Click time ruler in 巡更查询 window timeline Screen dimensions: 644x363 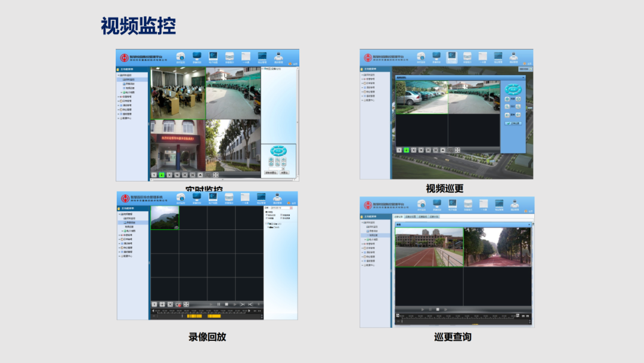pyautogui.click(x=459, y=316)
